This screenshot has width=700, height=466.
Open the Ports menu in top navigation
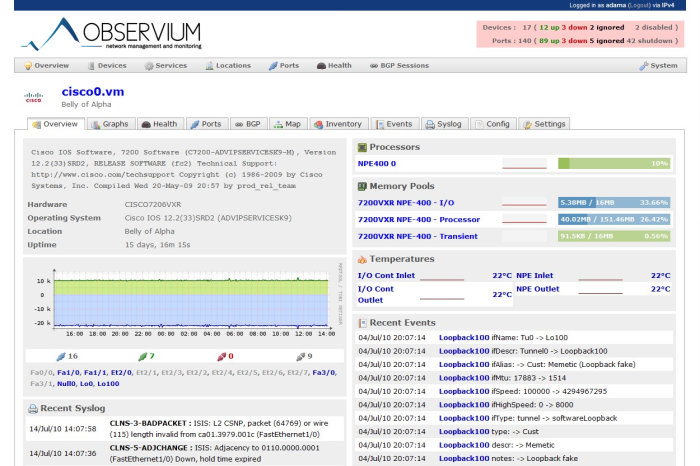click(x=284, y=66)
